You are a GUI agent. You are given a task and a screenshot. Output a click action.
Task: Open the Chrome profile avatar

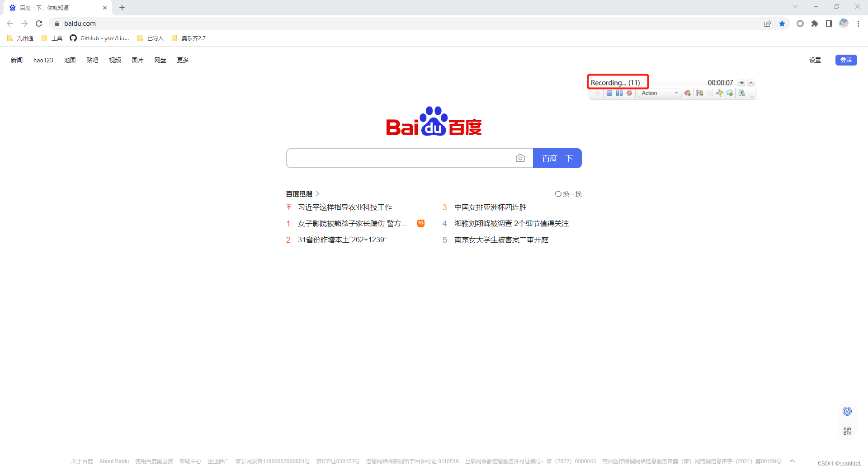[x=844, y=23]
